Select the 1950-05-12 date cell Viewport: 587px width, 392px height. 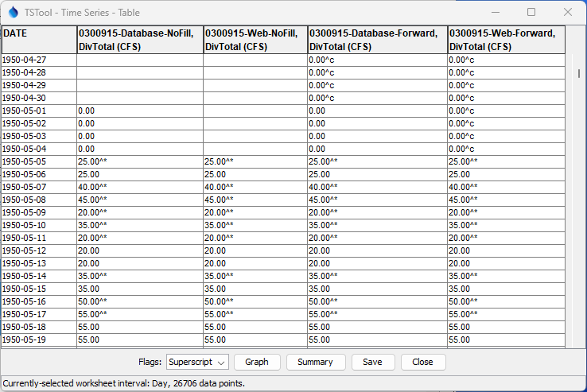click(x=39, y=250)
